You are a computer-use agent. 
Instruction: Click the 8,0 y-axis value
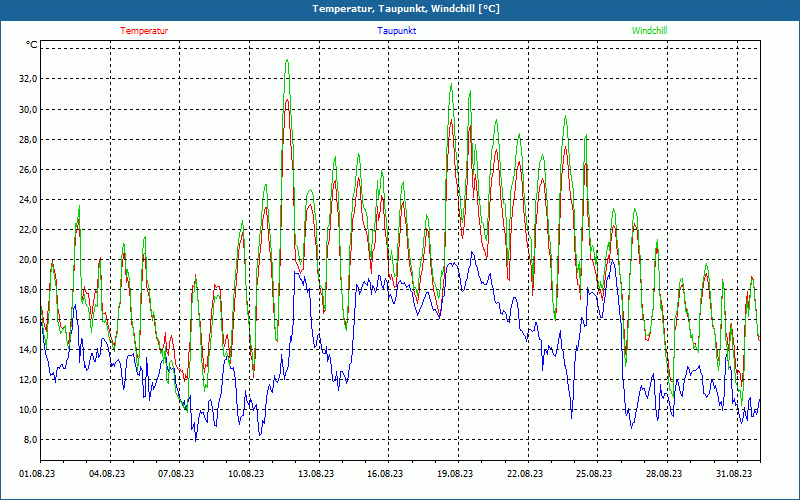click(x=30, y=440)
